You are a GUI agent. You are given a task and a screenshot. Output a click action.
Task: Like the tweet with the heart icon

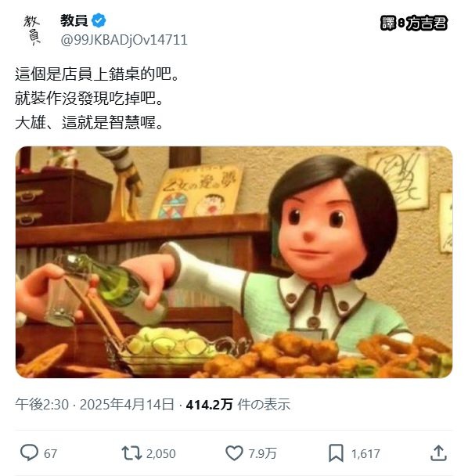tap(234, 453)
